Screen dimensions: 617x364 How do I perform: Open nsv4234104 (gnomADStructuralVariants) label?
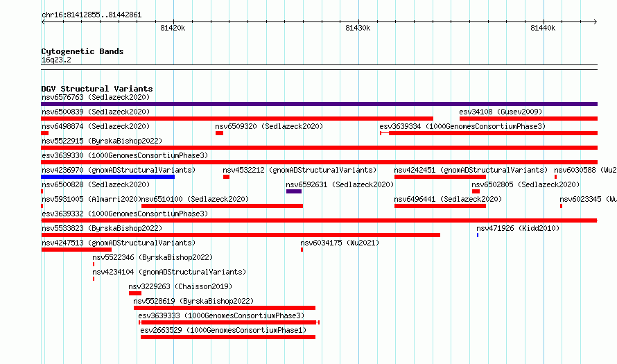point(169,272)
